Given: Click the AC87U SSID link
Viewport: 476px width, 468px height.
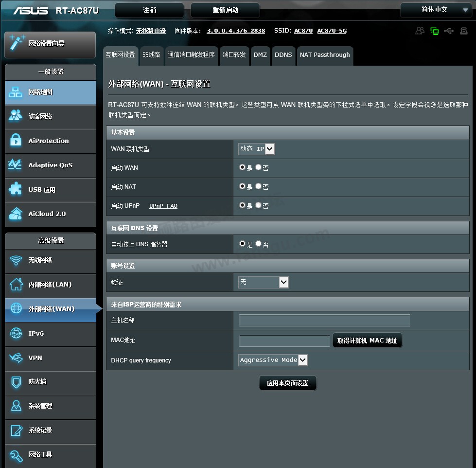Looking at the screenshot, I should click(303, 31).
